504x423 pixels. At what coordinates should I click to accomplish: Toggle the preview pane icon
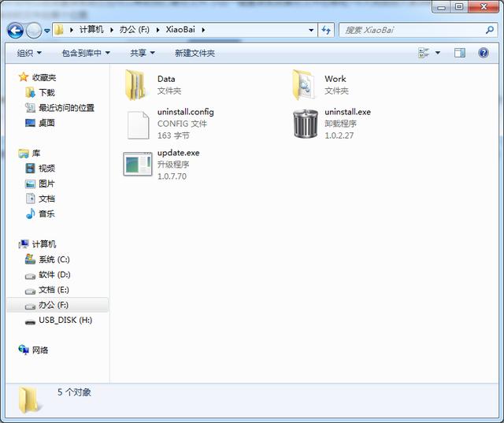pyautogui.click(x=460, y=53)
